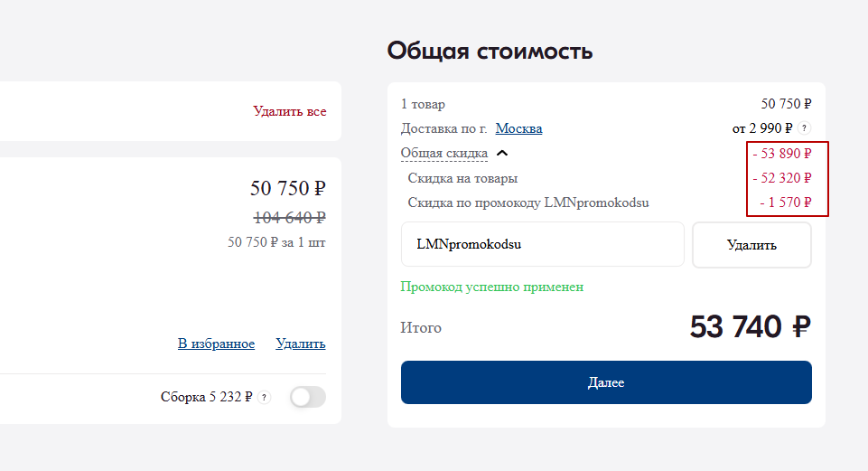
Task: Click the per-unit price text за 1 шт
Action: pyautogui.click(x=276, y=242)
